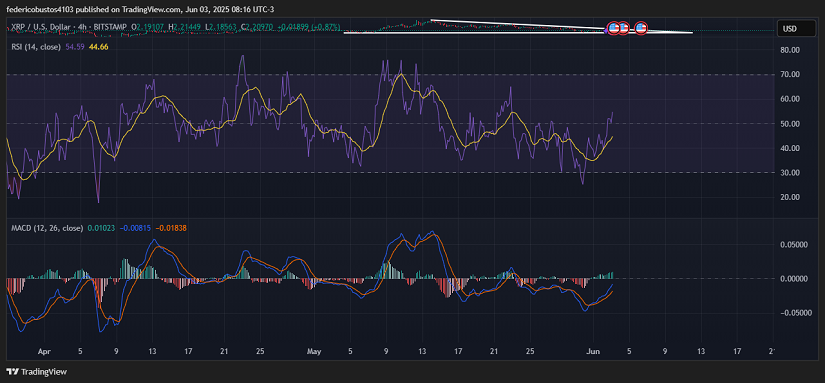Click the high price value 2.21449
825x383 pixels.
(x=188, y=27)
